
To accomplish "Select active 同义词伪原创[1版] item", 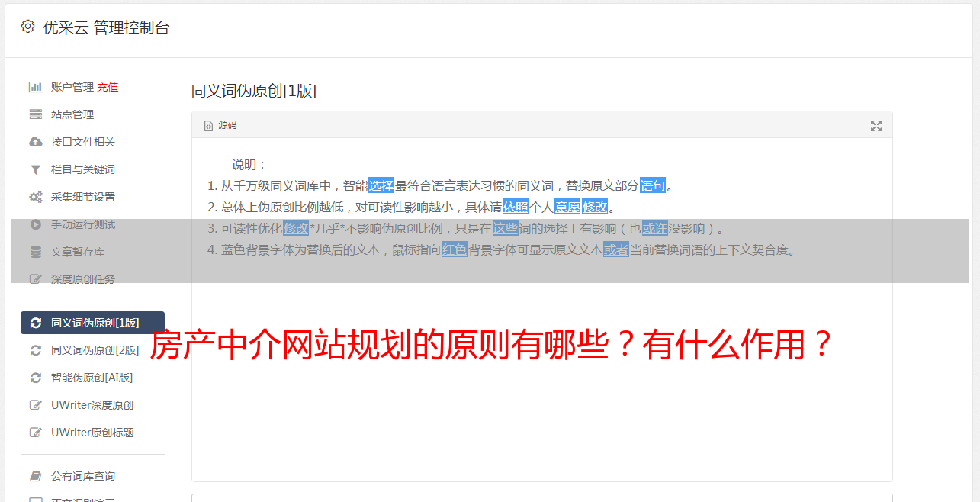I will [92, 323].
